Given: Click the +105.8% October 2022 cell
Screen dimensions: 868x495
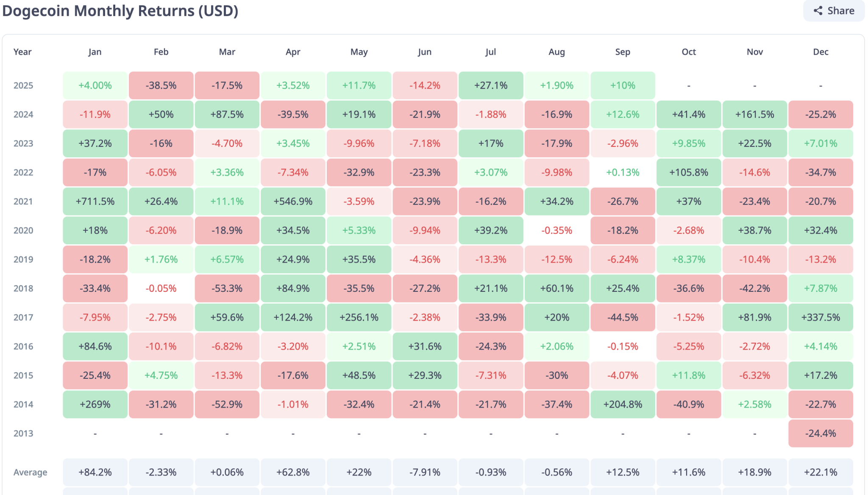Looking at the screenshot, I should coord(688,173).
